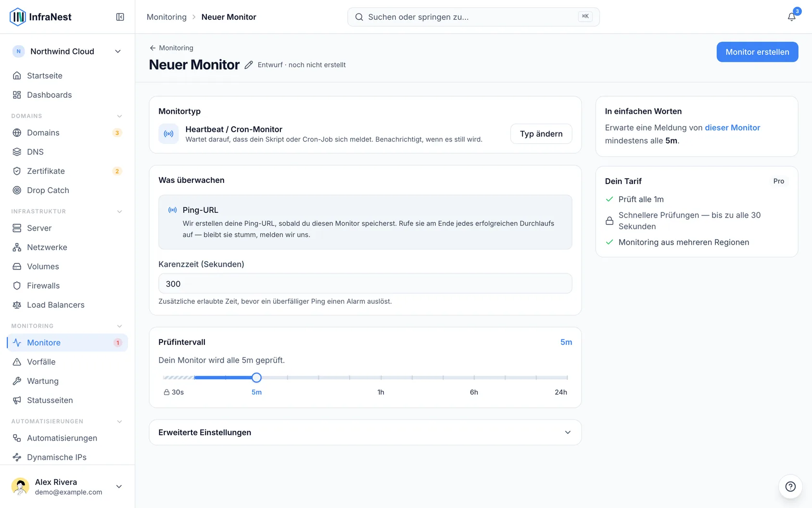Open Alex Rivera account menu

coord(67,486)
